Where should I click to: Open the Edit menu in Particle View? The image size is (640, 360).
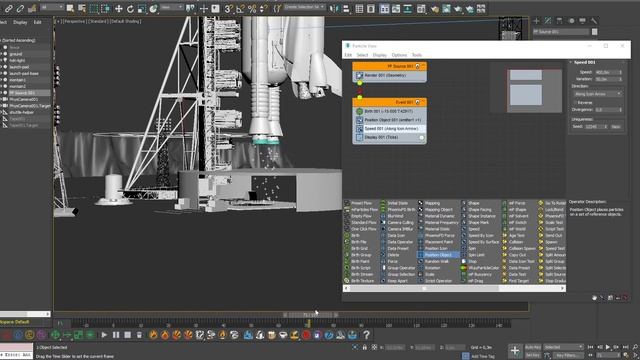tap(348, 55)
